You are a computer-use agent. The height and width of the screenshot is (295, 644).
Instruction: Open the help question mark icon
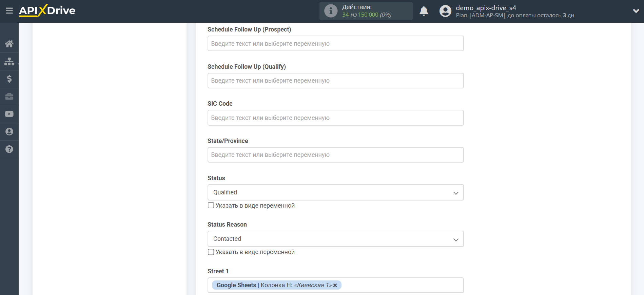(x=9, y=149)
